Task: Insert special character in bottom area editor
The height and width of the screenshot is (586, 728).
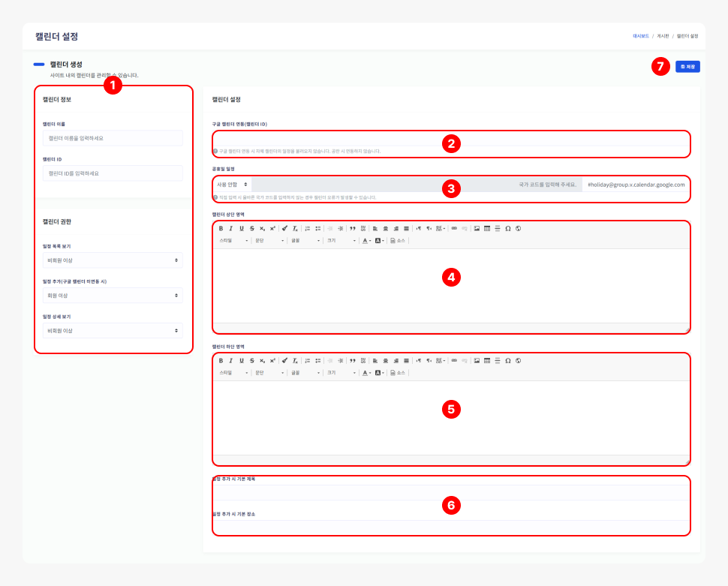Action: click(508, 360)
